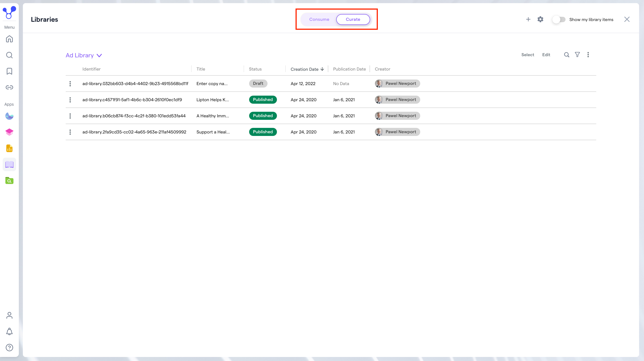This screenshot has width=644, height=361.
Task: Switch to Consume mode
Action: 319,19
